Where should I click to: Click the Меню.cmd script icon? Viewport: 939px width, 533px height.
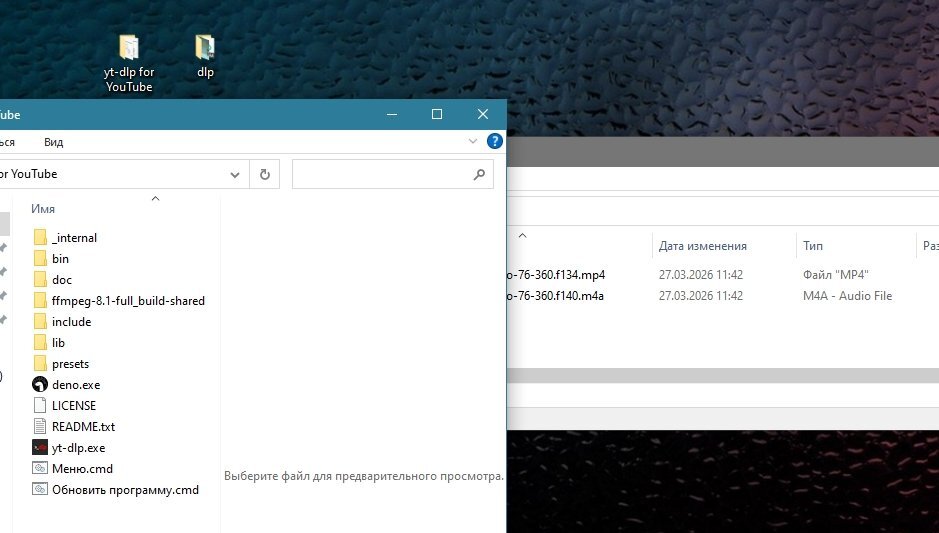click(x=40, y=469)
